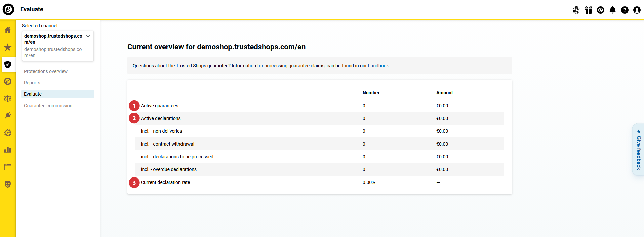Click 'incl. - non-deliveries' row label
Image resolution: width=644 pixels, height=237 pixels.
pyautogui.click(x=161, y=131)
